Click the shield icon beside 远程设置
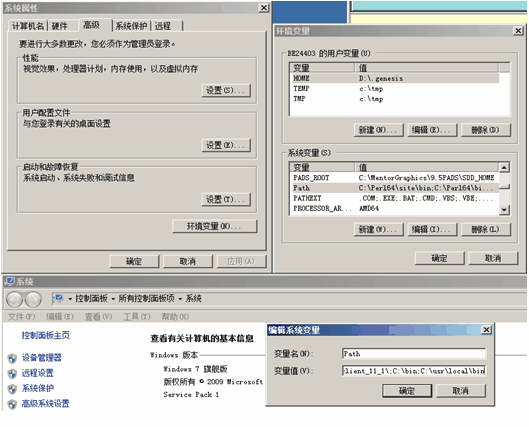 click(12, 373)
